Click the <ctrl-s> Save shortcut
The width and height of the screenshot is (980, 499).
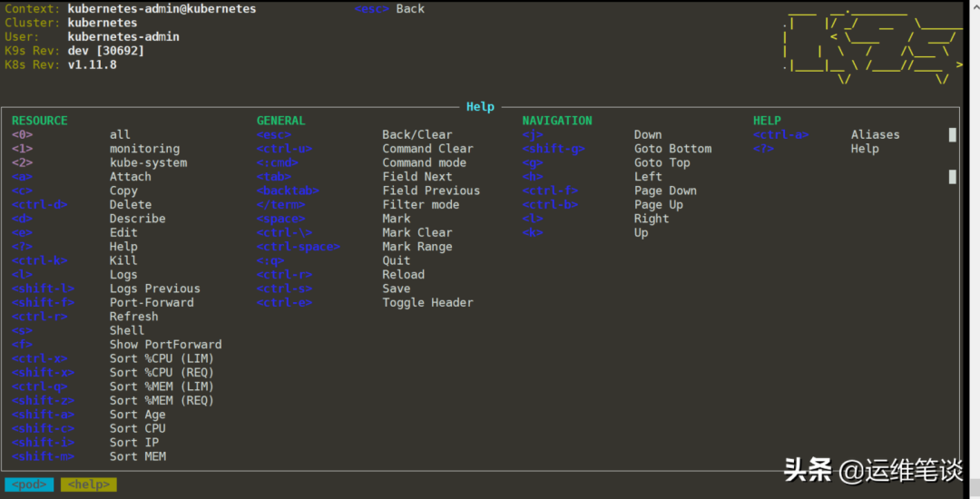[284, 289]
